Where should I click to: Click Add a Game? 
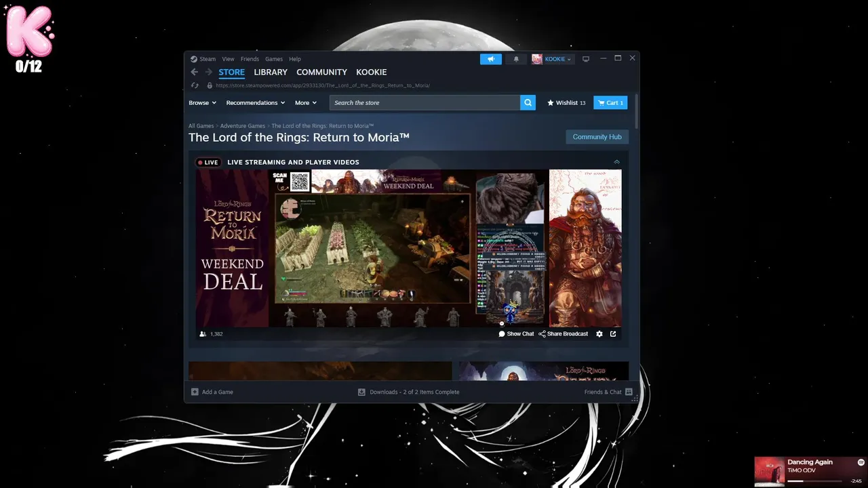[x=212, y=392]
